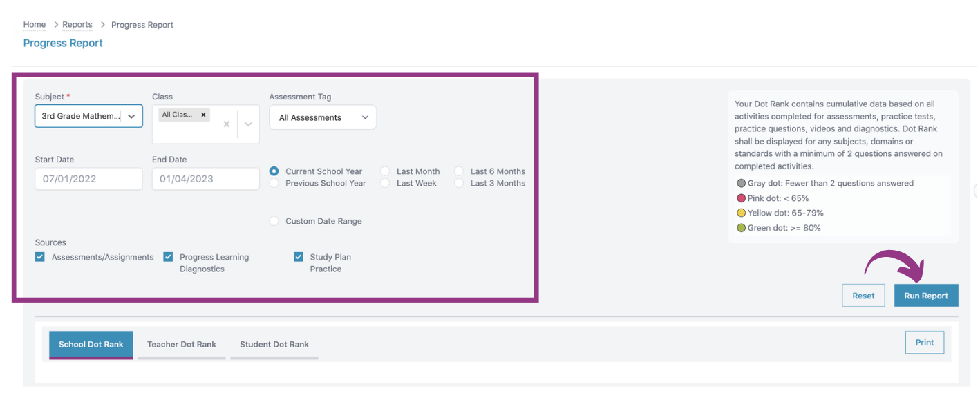Click the Start Date field 07/01/2022
The height and width of the screenshot is (402, 980).
89,179
